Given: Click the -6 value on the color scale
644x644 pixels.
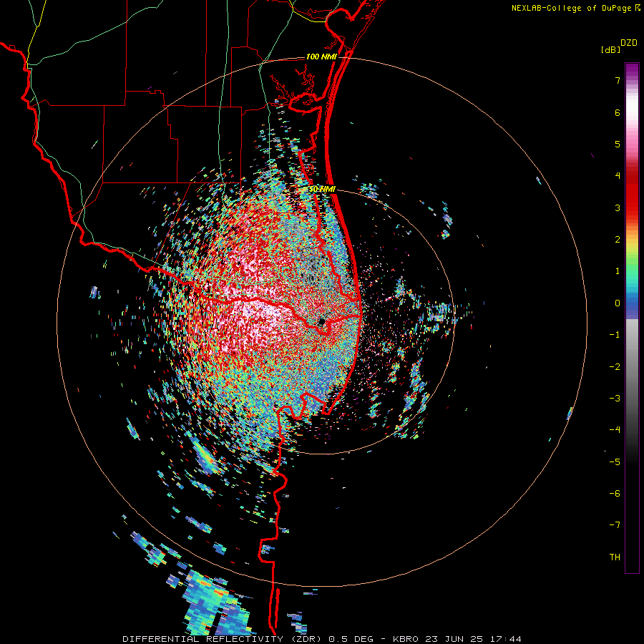Looking at the screenshot, I should [x=615, y=494].
